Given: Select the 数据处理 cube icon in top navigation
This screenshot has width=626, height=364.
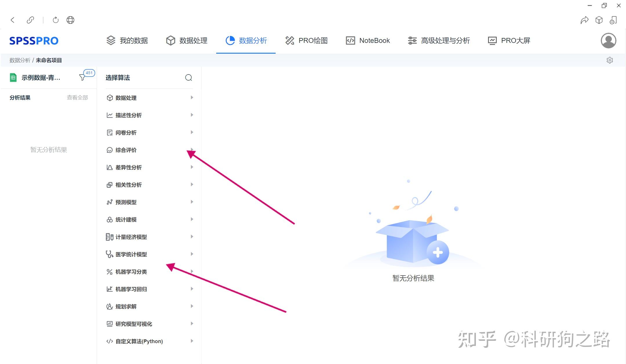Looking at the screenshot, I should tap(171, 41).
